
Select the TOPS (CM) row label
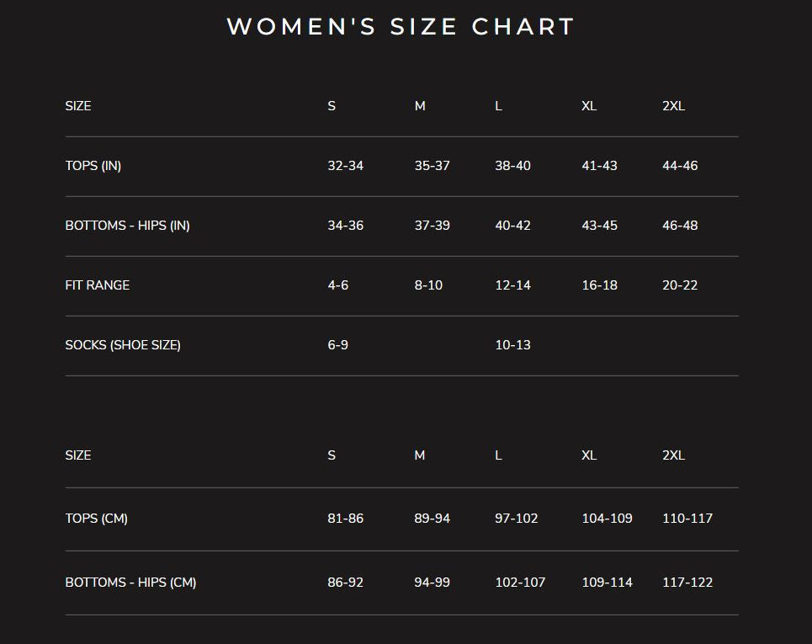(x=97, y=519)
